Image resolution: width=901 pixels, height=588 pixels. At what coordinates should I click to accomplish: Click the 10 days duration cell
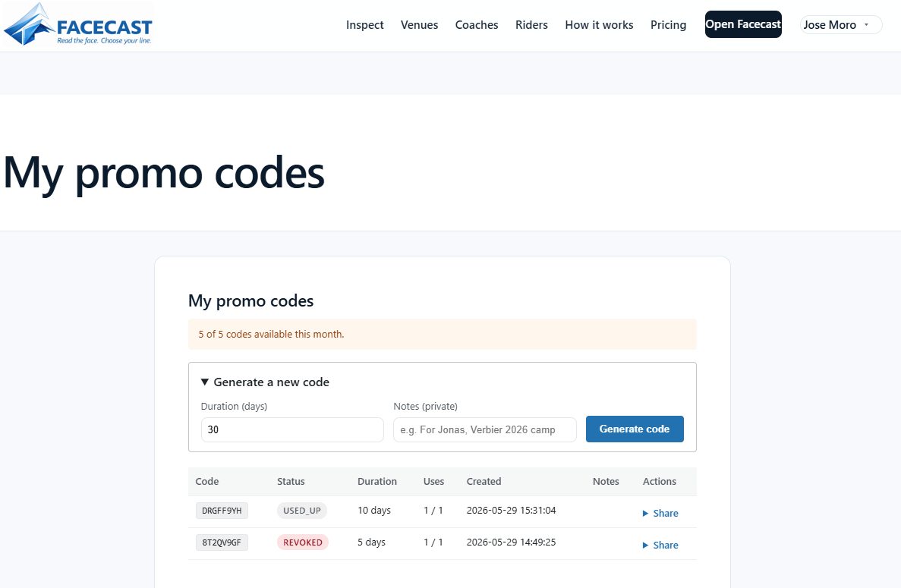tap(374, 510)
